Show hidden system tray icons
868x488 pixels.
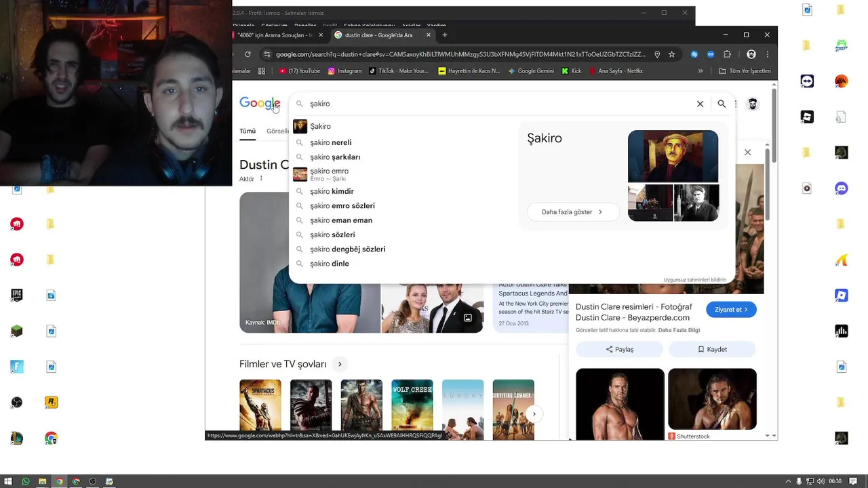[x=788, y=481]
